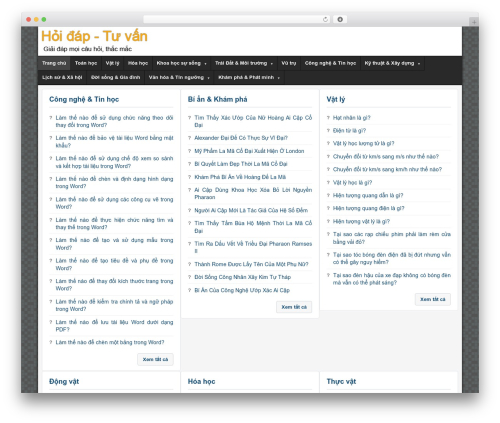Viewport: 500px width, 423px height.
Task: Open the Hóa học section heading at bottom
Action: (201, 381)
